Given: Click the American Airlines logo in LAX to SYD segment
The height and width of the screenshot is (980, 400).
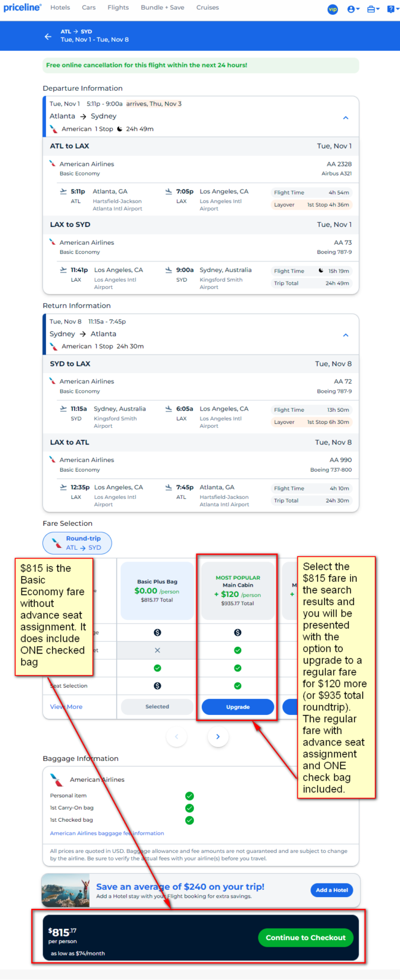Looking at the screenshot, I should (x=53, y=242).
